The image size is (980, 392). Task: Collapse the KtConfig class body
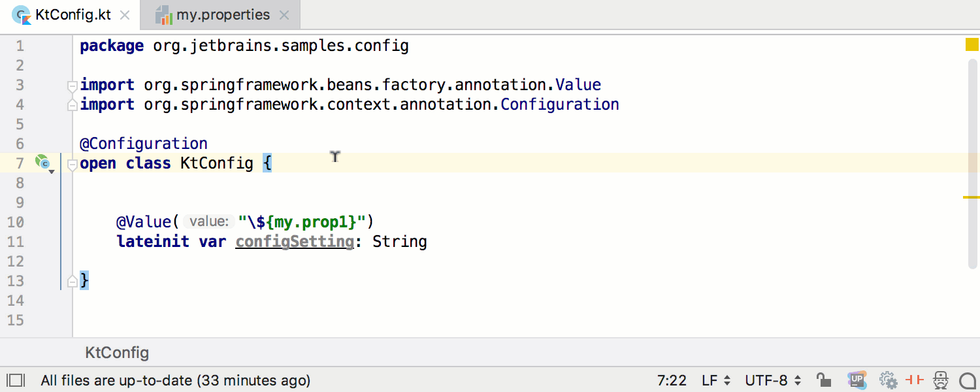(x=72, y=165)
